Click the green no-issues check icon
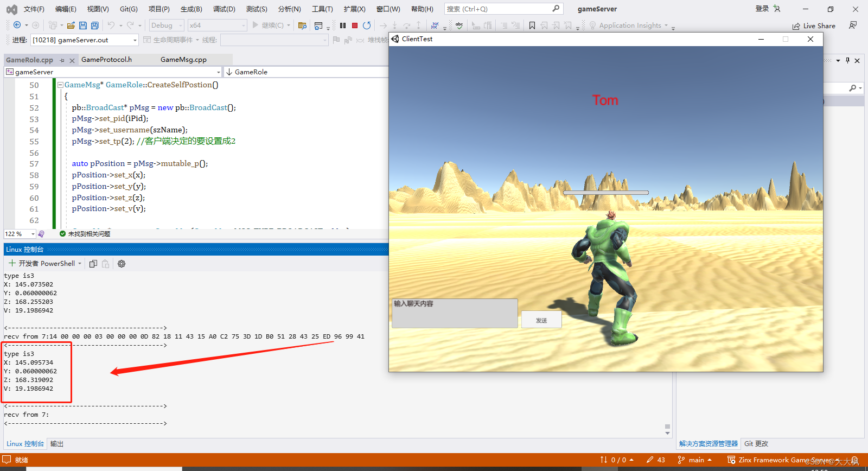The width and height of the screenshot is (868, 471). tap(62, 234)
